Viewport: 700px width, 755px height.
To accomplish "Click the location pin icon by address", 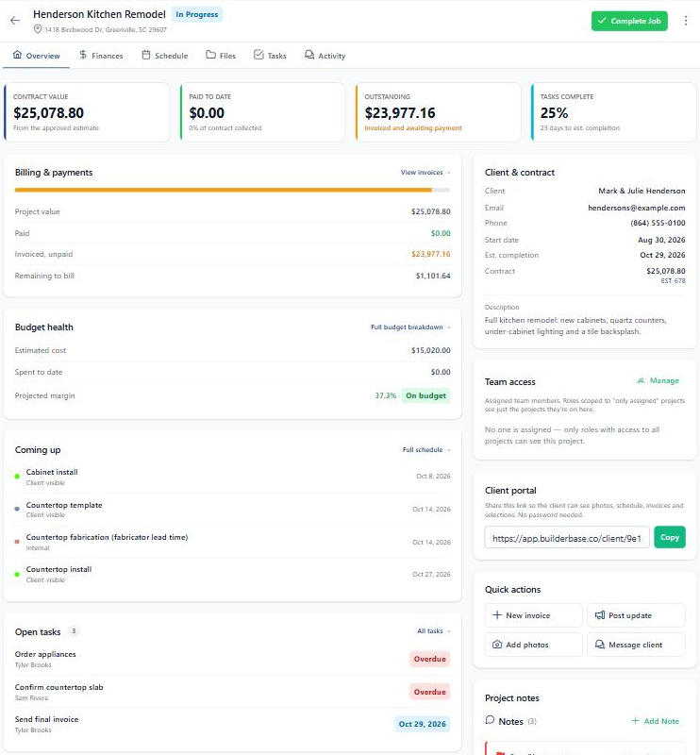I will click(x=38, y=29).
